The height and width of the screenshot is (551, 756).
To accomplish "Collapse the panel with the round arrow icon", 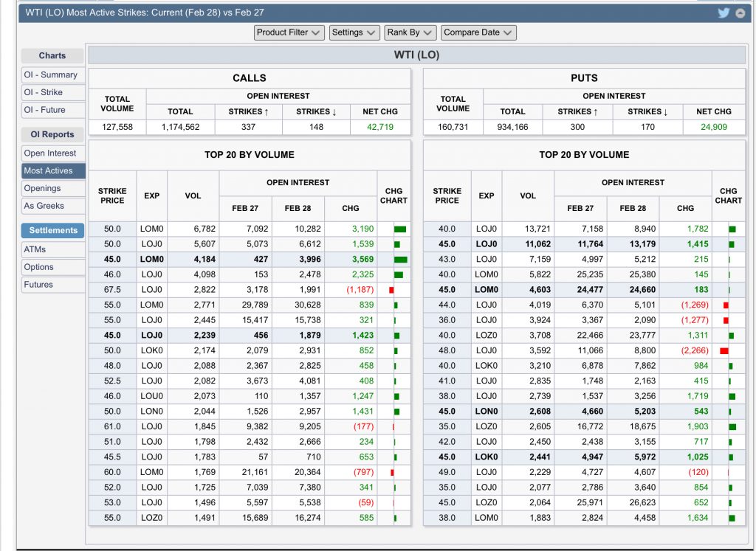I will point(740,13).
